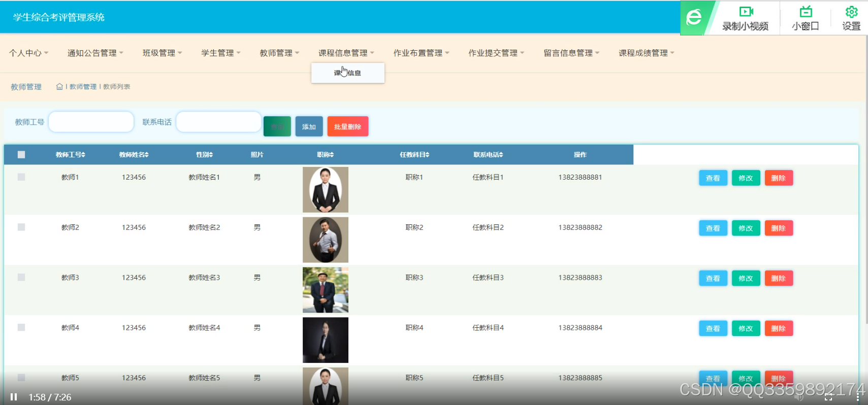Sort the table by 职称 column
The width and height of the screenshot is (868, 405).
coord(326,155)
